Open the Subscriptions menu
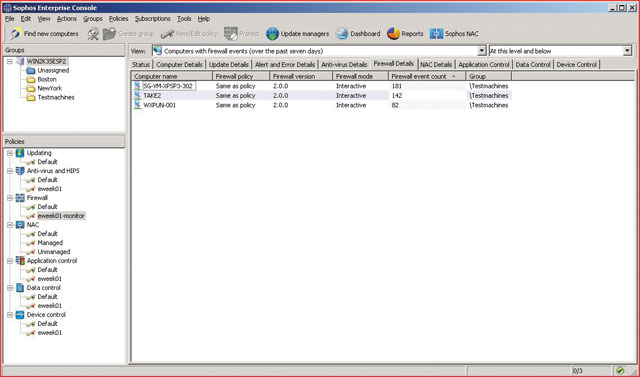This screenshot has height=377, width=640. point(153,19)
